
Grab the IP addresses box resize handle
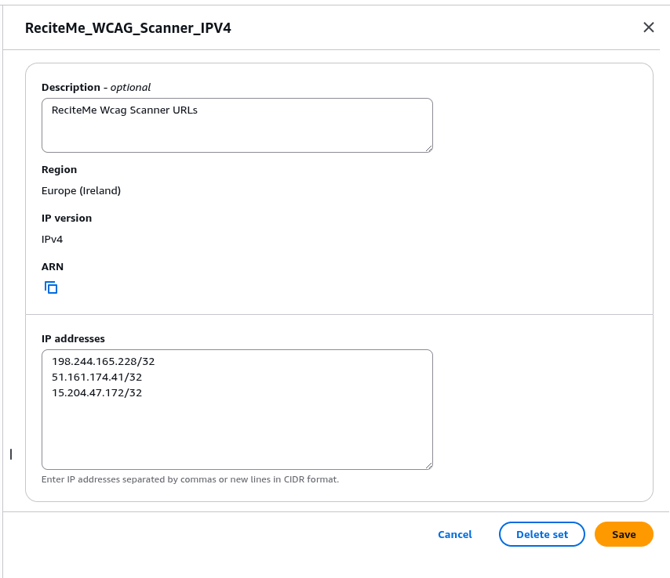click(x=428, y=465)
